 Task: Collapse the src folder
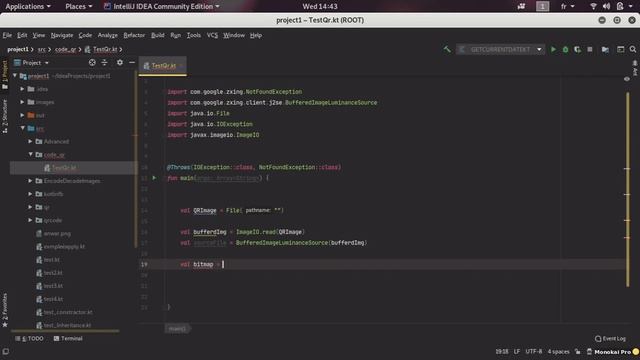point(22,128)
